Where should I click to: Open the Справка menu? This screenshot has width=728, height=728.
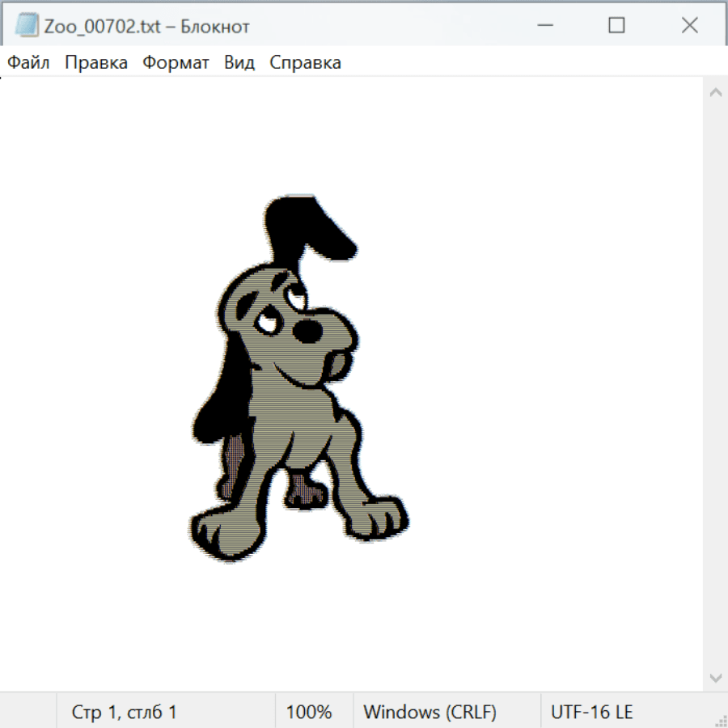click(305, 63)
